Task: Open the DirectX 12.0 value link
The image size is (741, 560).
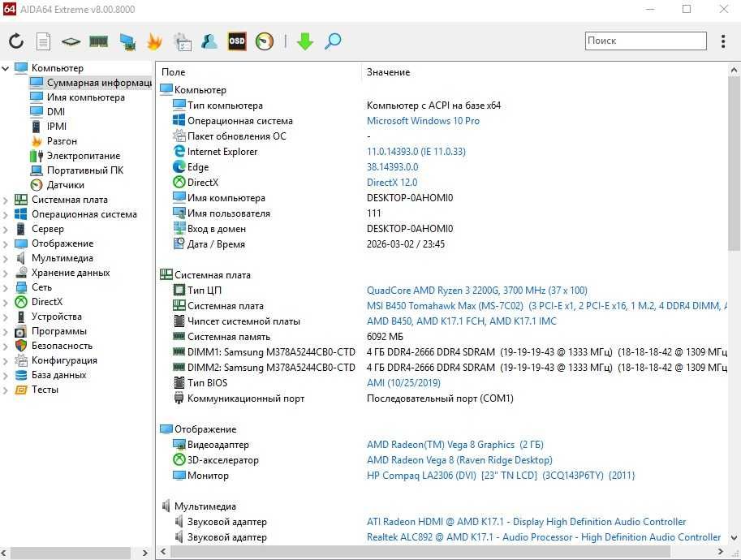Action: coord(392,183)
